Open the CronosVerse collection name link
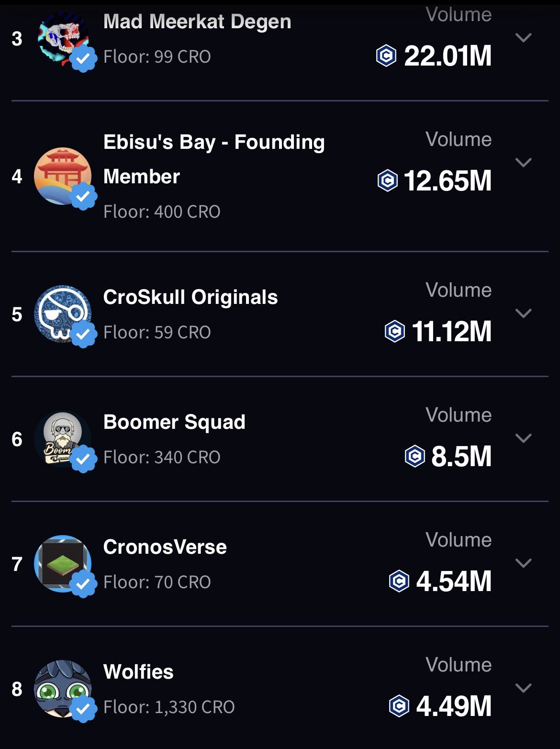This screenshot has height=749, width=560. pos(165,547)
